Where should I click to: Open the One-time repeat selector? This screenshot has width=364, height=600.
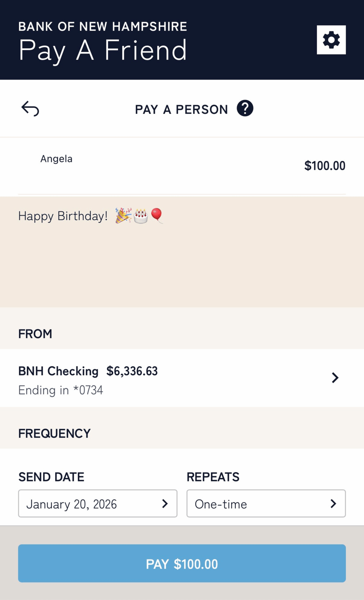pyautogui.click(x=221, y=504)
